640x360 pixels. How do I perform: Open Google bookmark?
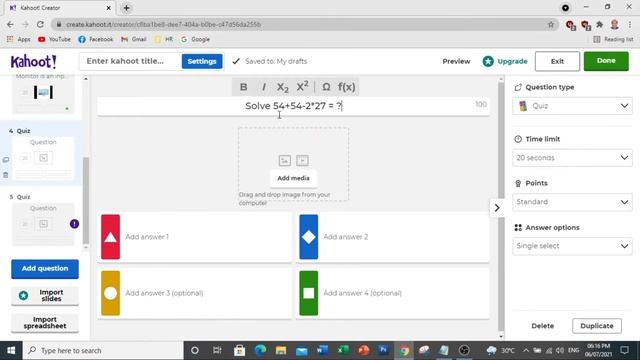196,39
